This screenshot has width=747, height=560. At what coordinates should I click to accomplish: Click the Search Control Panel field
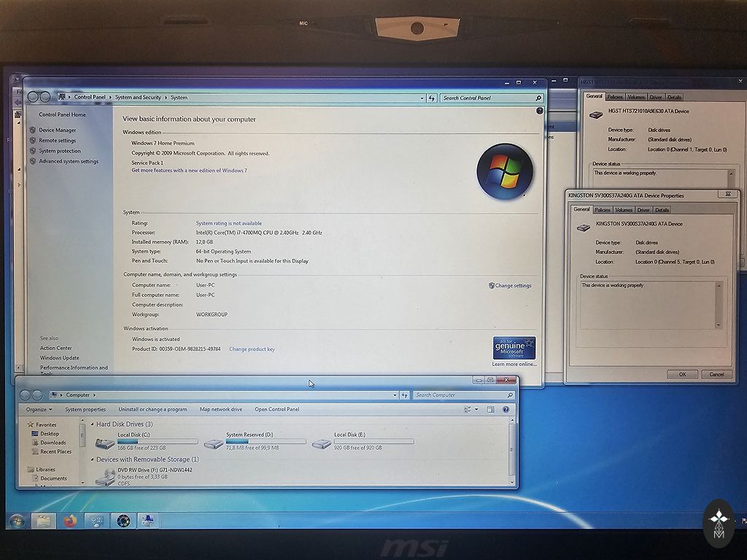tap(490, 98)
